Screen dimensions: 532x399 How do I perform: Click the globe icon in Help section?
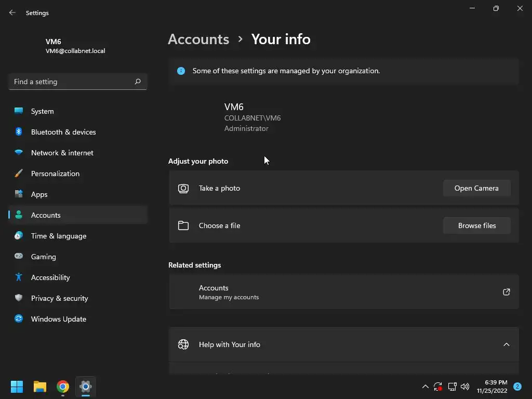[x=183, y=344]
